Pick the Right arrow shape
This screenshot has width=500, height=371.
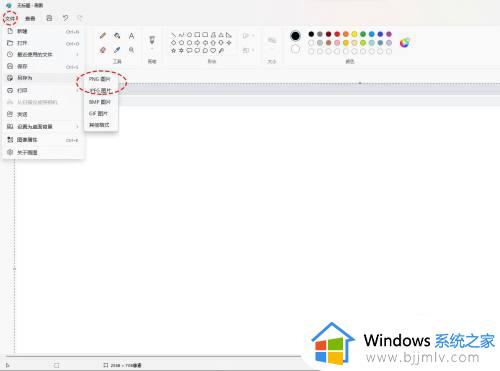pyautogui.click(x=197, y=43)
